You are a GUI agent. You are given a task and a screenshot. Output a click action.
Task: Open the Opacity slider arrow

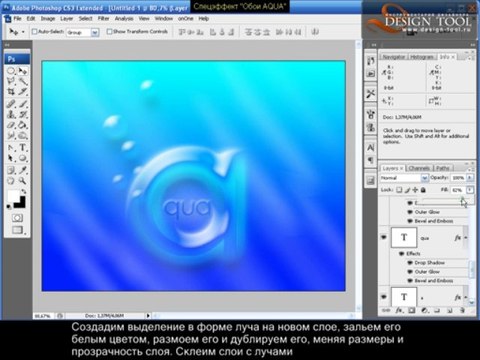(x=470, y=178)
